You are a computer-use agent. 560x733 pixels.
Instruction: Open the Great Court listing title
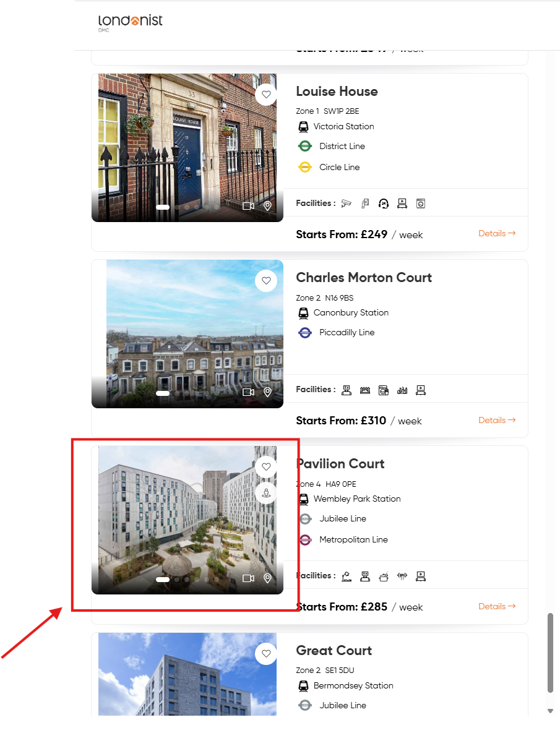click(334, 650)
